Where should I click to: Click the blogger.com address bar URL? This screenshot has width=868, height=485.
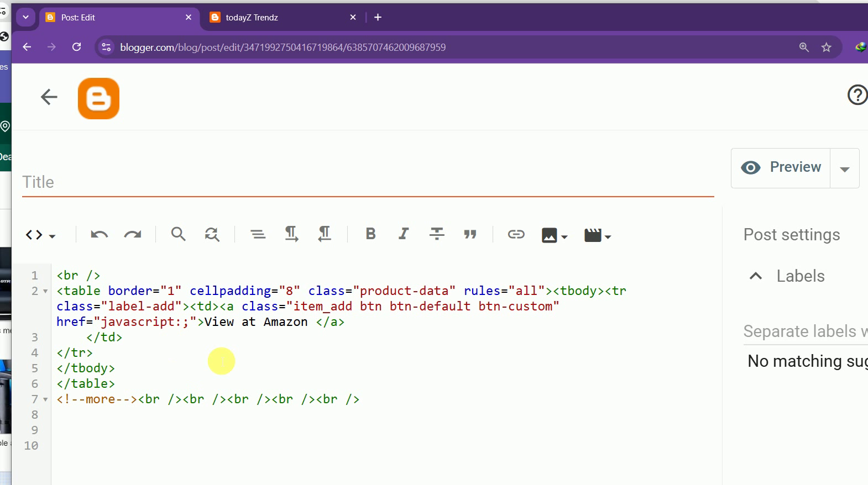283,48
